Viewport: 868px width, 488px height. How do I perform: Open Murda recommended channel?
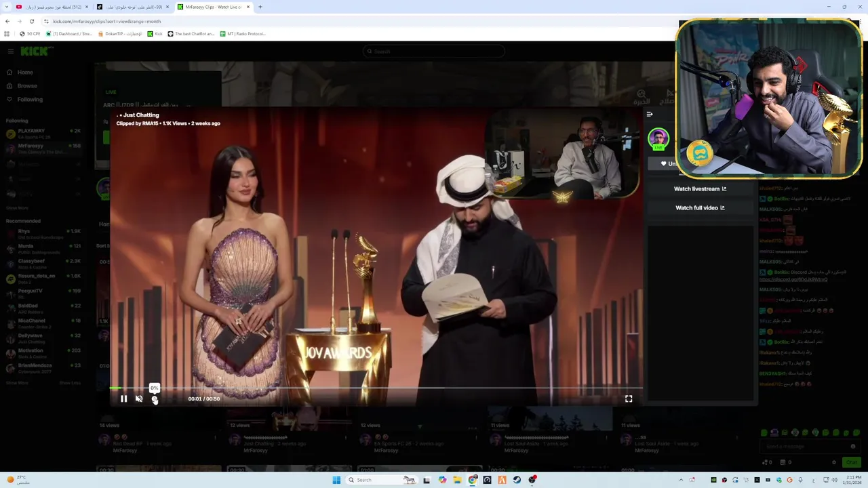tap(43, 249)
